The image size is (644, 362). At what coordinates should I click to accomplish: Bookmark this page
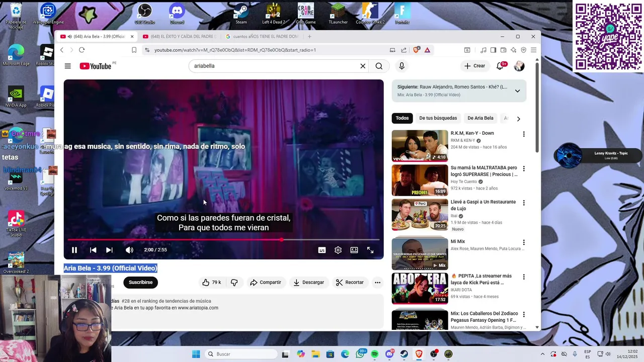(134, 50)
